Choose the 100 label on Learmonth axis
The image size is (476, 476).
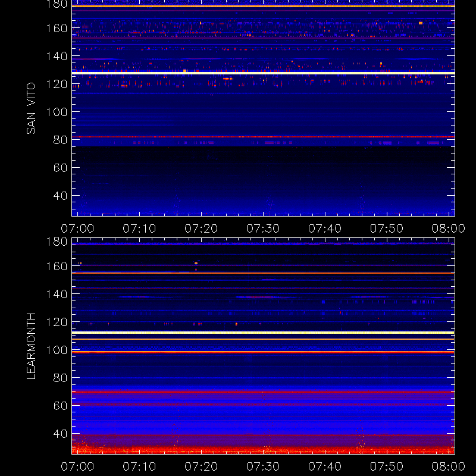(x=57, y=350)
